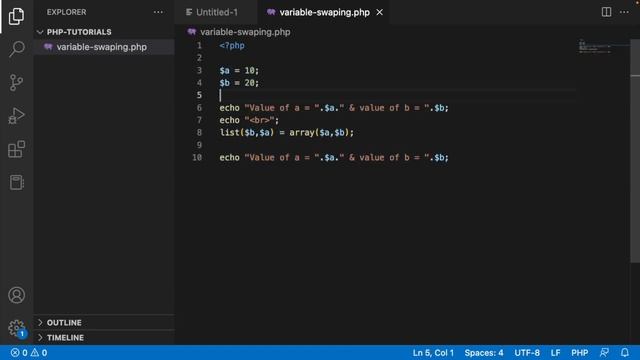Select language mode PHP

(x=580, y=353)
